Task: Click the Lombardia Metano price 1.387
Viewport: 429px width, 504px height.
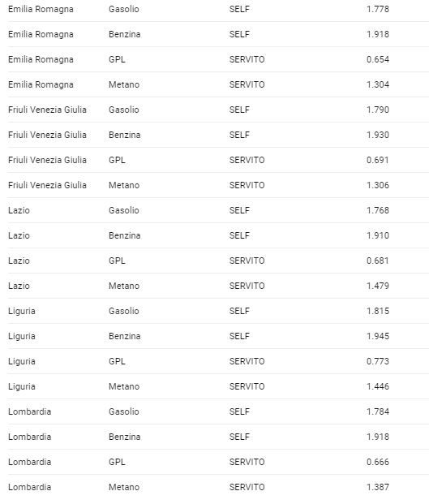Action: (x=378, y=487)
